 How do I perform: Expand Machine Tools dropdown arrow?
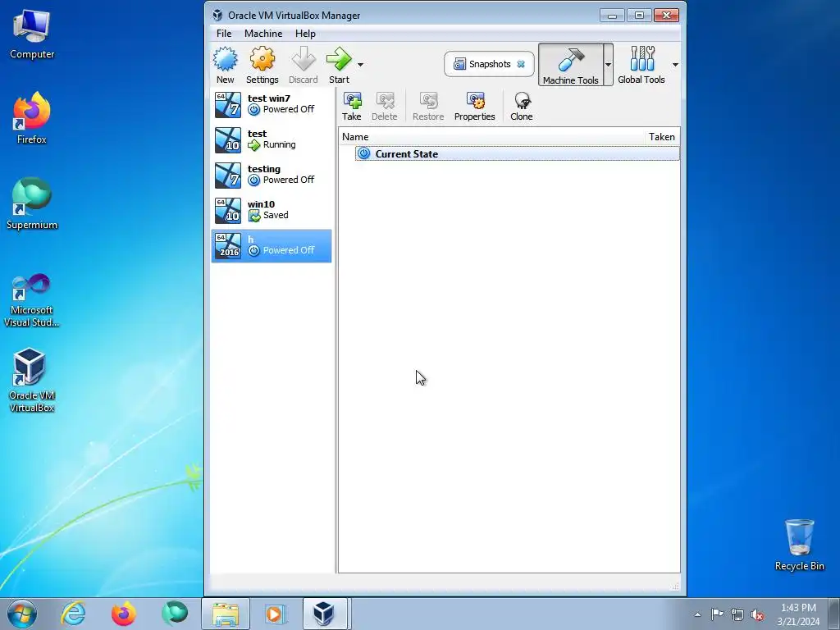tap(608, 65)
